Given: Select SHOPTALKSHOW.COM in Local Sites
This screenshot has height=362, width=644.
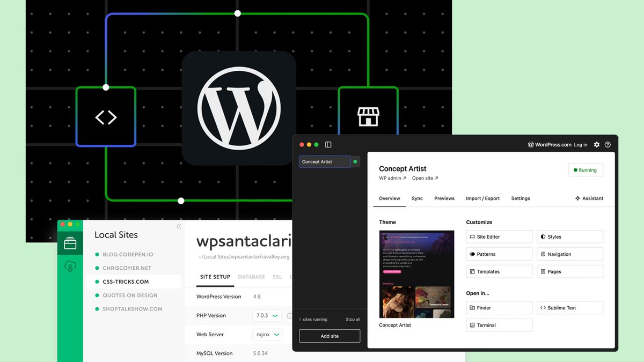Looking at the screenshot, I should [x=133, y=309].
